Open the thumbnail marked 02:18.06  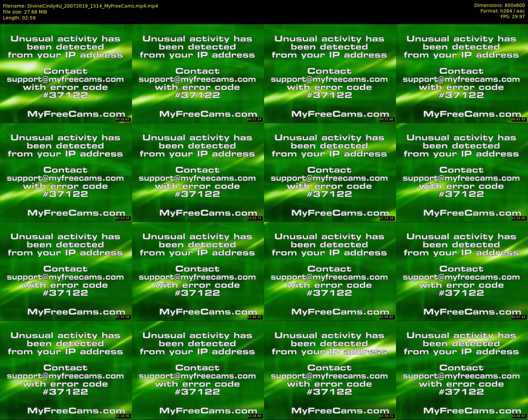point(66,370)
